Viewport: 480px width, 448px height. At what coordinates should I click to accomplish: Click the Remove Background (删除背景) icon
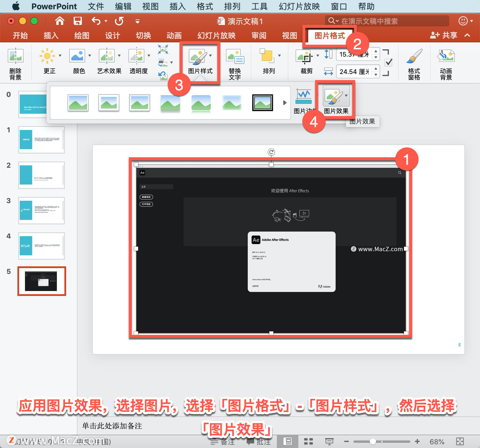coord(16,55)
